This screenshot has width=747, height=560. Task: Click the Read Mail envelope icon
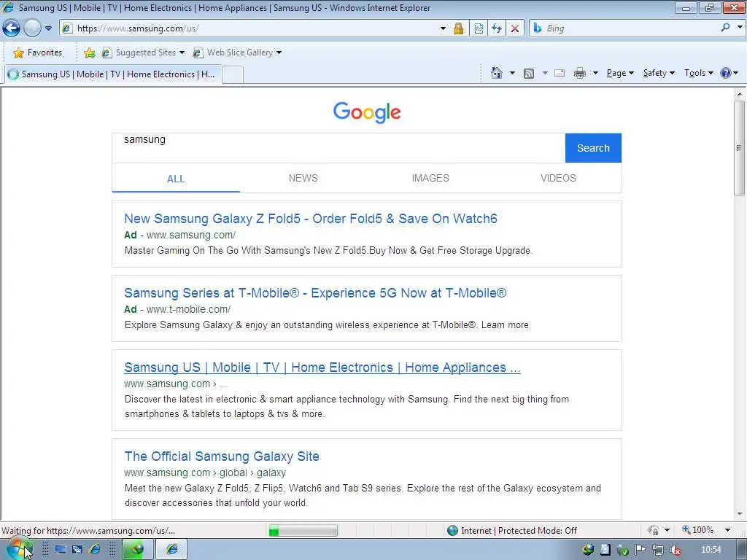click(x=560, y=73)
